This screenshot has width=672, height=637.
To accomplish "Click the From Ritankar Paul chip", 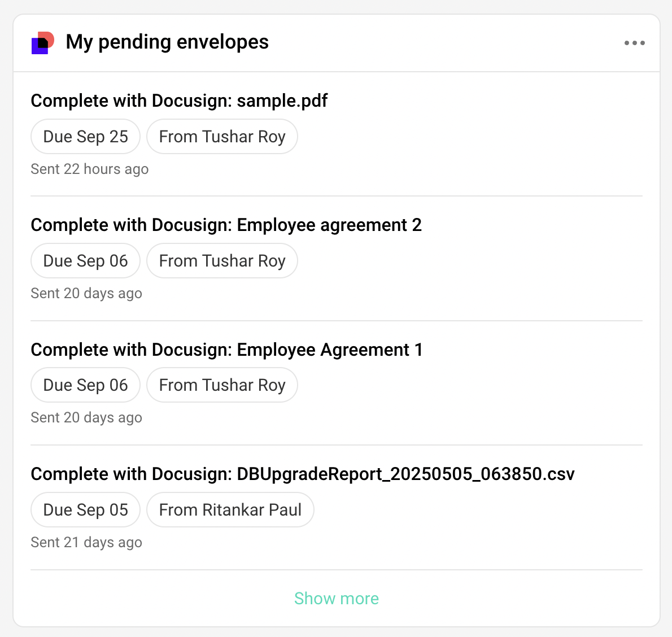I will 230,510.
